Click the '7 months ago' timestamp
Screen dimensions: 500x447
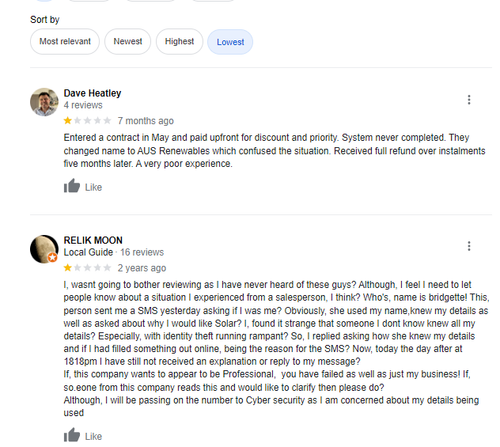coord(146,121)
